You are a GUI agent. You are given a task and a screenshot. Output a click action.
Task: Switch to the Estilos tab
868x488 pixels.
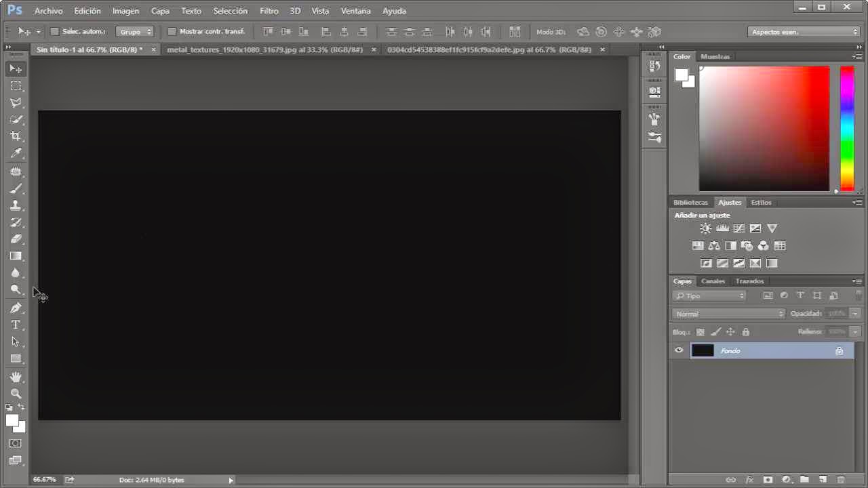coord(761,202)
